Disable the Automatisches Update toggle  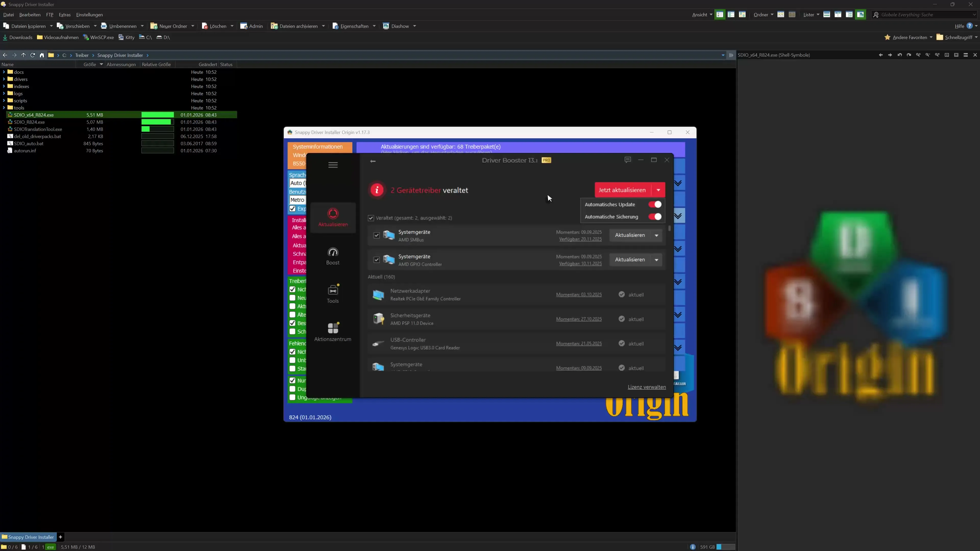[x=655, y=204]
